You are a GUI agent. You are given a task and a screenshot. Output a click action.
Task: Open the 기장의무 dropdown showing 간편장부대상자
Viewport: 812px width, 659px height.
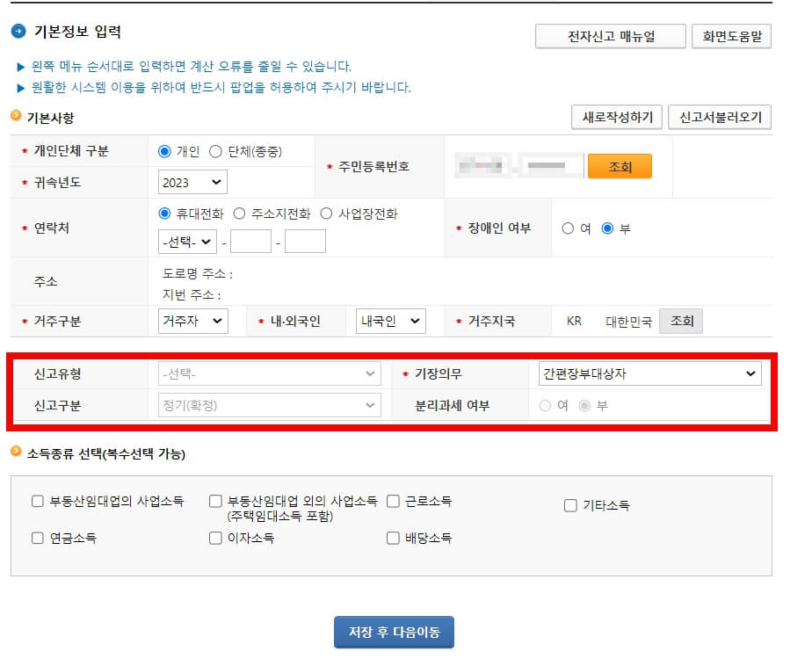point(650,373)
